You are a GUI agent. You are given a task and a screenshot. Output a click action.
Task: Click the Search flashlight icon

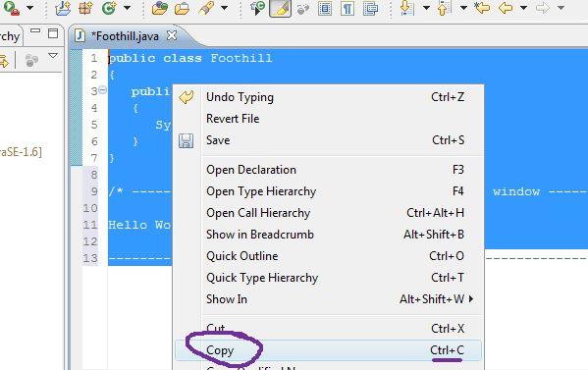[206, 8]
